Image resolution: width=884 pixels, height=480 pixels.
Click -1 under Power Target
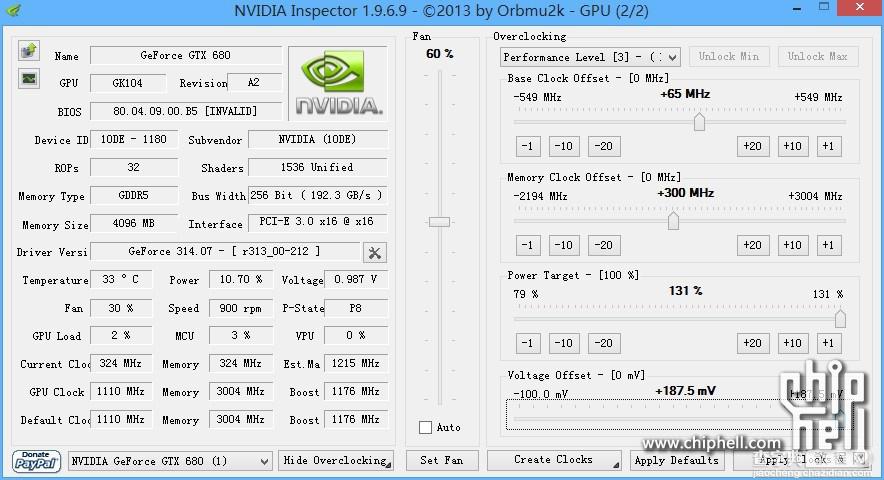pos(528,343)
